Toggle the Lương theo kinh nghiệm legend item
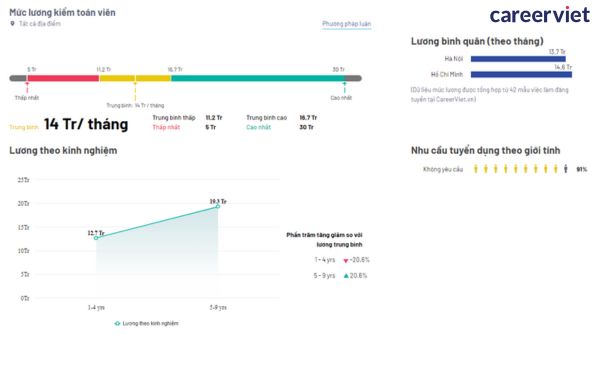The height and width of the screenshot is (375, 600). [146, 323]
